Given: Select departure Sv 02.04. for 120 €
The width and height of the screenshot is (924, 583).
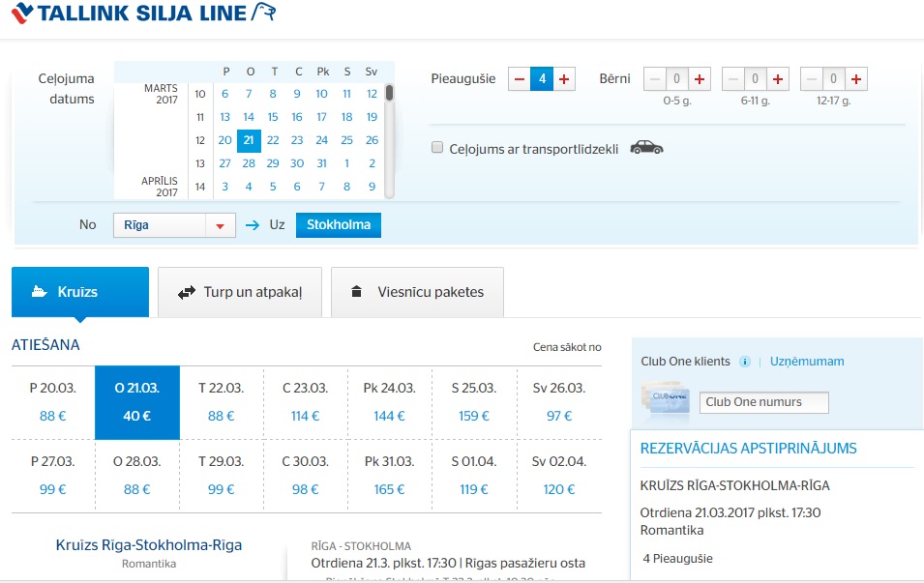Looking at the screenshot, I should pos(559,476).
